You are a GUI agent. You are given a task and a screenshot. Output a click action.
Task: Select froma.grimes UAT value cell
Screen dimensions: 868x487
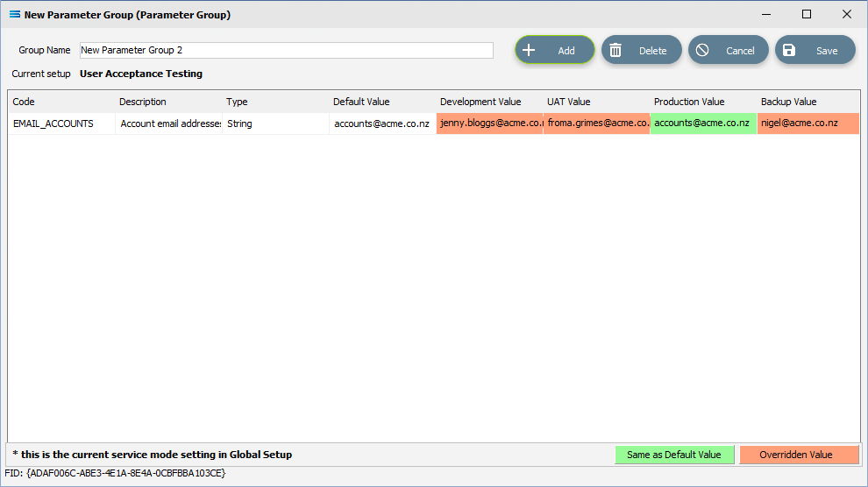click(x=596, y=124)
